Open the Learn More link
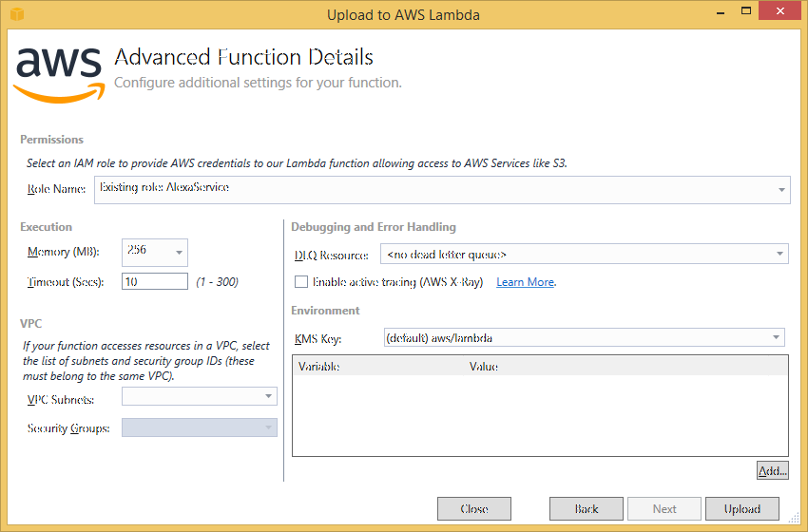The width and height of the screenshot is (808, 532). click(x=526, y=282)
